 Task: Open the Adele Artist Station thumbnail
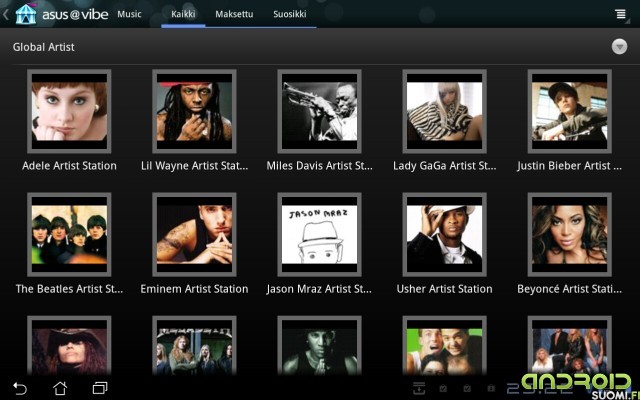point(69,111)
